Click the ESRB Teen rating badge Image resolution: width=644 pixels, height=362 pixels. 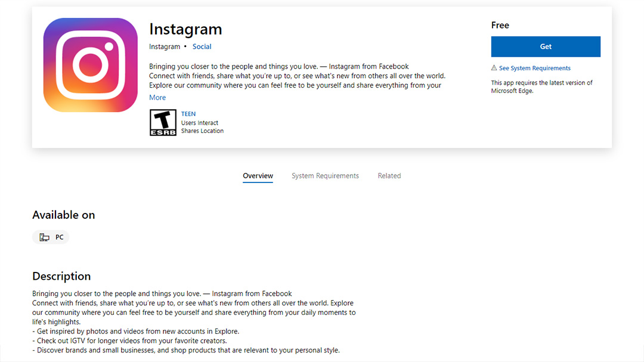click(163, 122)
